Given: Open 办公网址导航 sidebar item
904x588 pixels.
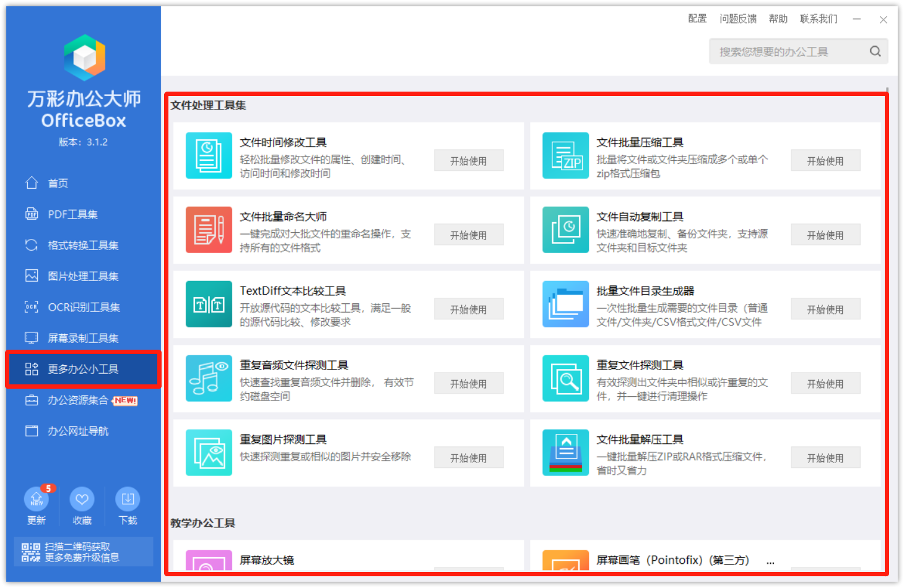Looking at the screenshot, I should 84,431.
